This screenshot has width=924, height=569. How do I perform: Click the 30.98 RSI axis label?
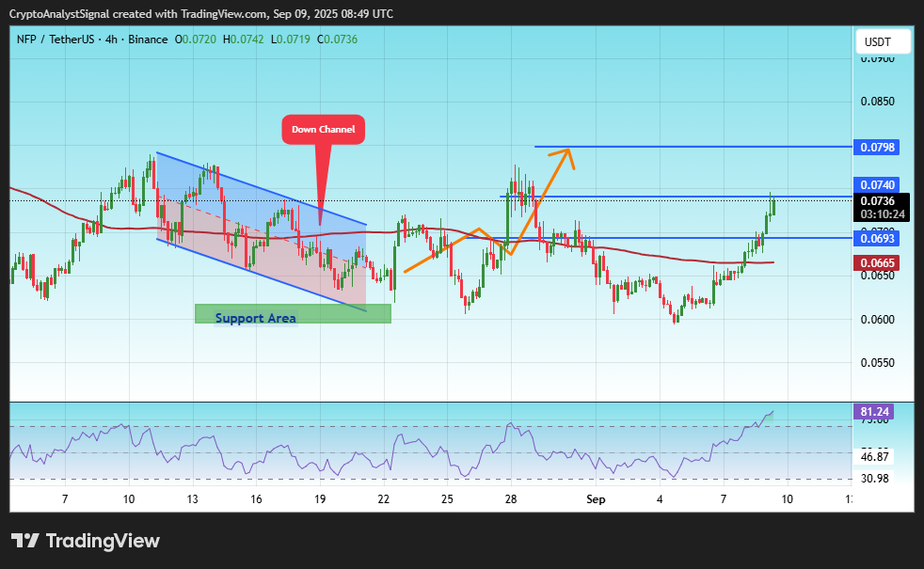tap(874, 479)
